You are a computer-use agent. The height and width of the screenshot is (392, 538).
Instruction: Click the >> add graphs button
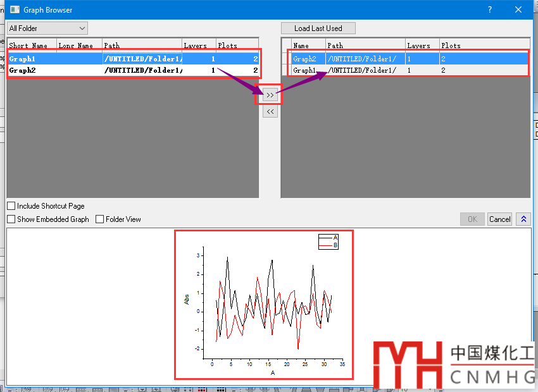(270, 95)
